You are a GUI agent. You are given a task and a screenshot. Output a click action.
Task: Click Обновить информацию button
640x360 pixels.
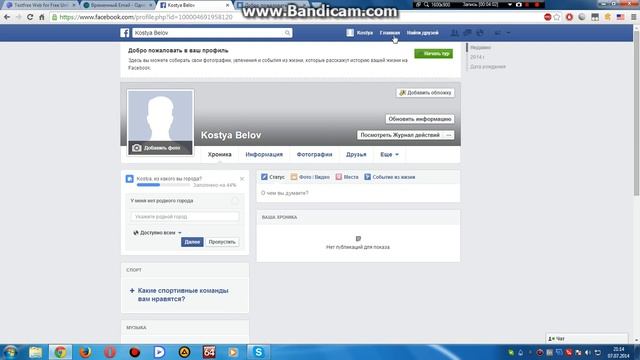(x=420, y=119)
